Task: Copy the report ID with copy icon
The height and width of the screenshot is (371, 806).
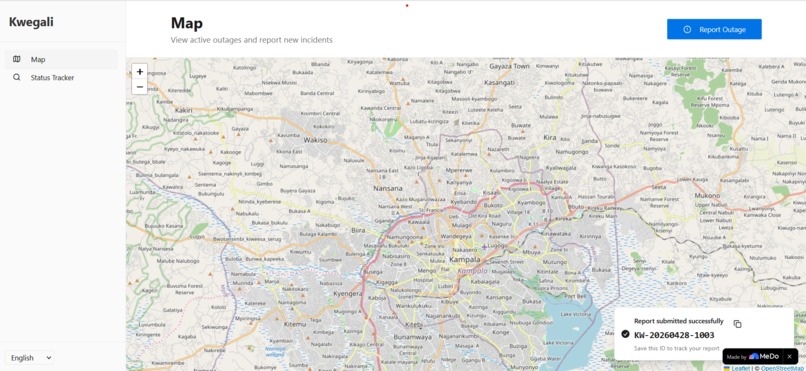Action: point(737,324)
